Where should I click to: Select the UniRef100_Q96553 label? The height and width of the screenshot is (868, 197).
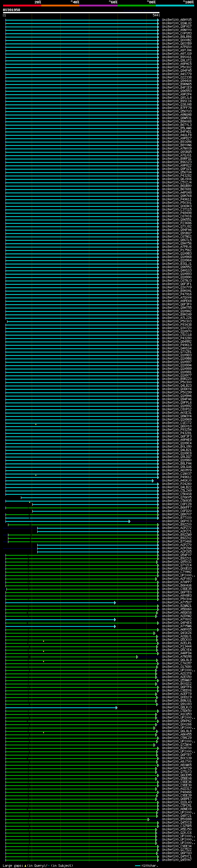point(176,91)
